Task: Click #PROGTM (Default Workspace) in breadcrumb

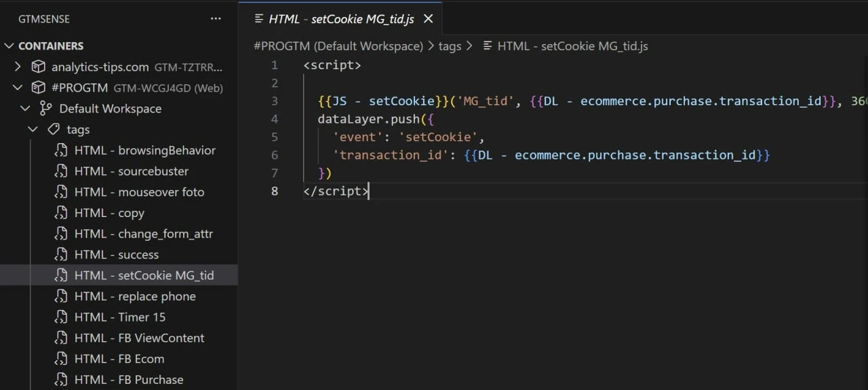Action: tap(338, 46)
